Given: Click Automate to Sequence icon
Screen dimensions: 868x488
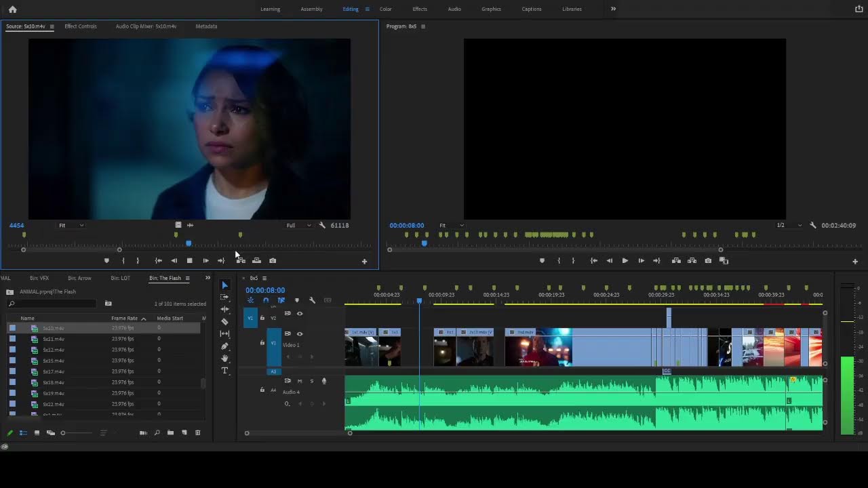Looking at the screenshot, I should click(x=143, y=432).
